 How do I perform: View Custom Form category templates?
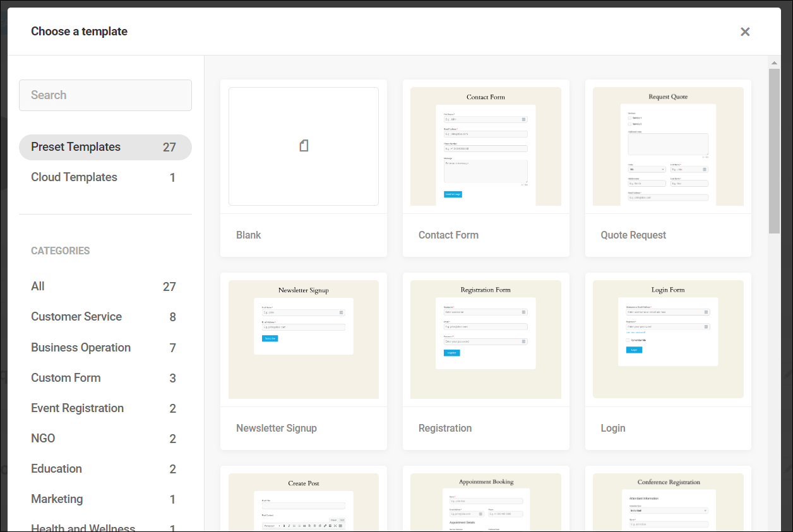pos(66,377)
